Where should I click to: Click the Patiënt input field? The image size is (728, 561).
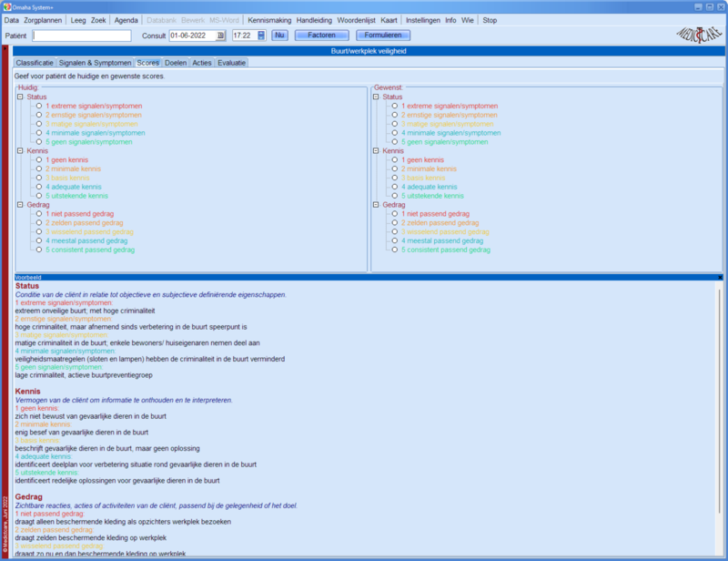pos(82,36)
